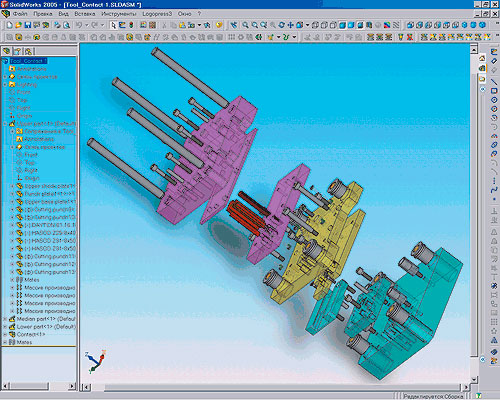Select the Tool_Contact 1 root assembly
The image size is (500, 400).
[28, 61]
